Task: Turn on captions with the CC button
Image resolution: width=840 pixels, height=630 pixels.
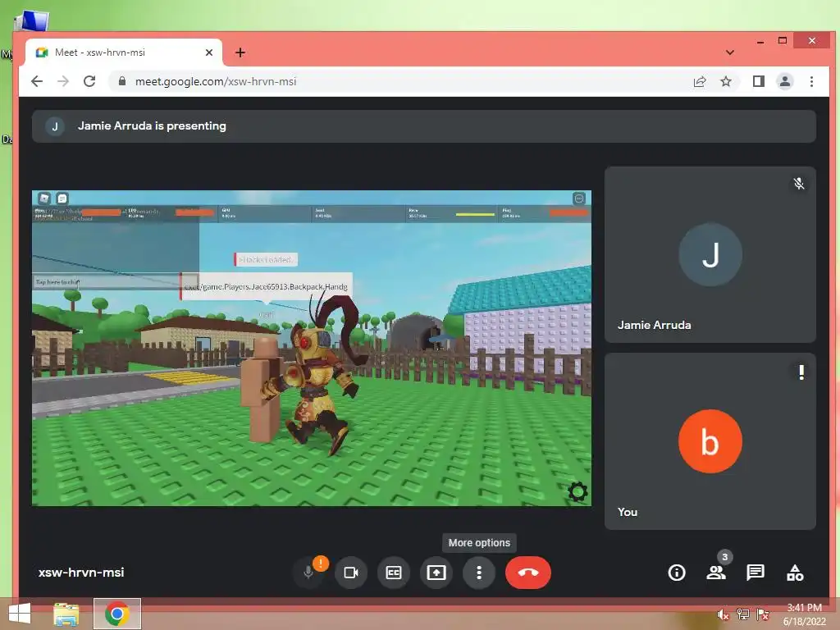Action: 394,573
